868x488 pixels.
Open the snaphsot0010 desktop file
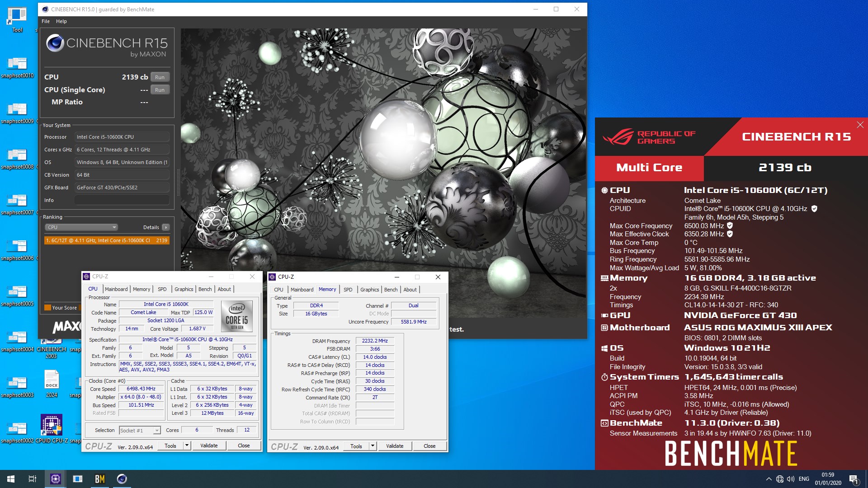point(17,67)
